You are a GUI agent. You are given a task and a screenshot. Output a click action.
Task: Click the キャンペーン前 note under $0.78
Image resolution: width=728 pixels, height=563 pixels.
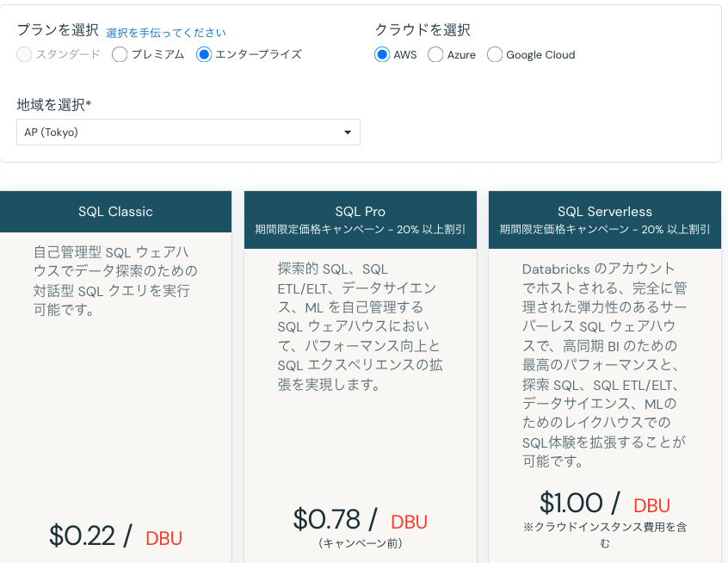(360, 544)
